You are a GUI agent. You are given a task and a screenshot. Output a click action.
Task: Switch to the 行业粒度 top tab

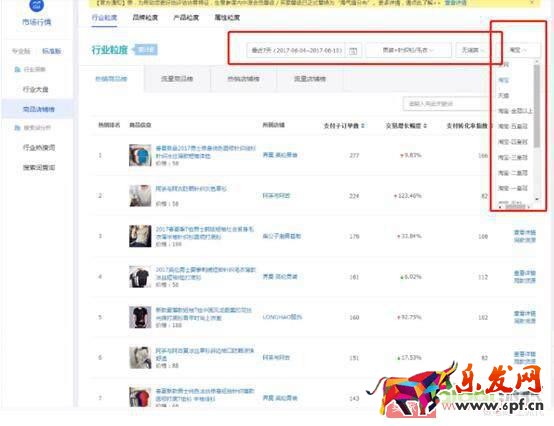(104, 17)
